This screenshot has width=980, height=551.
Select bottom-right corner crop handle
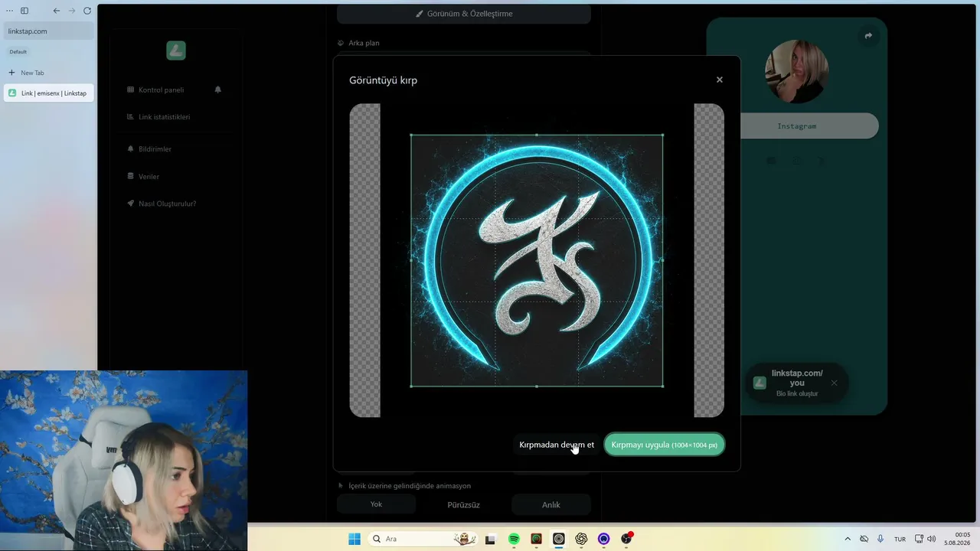click(x=663, y=386)
